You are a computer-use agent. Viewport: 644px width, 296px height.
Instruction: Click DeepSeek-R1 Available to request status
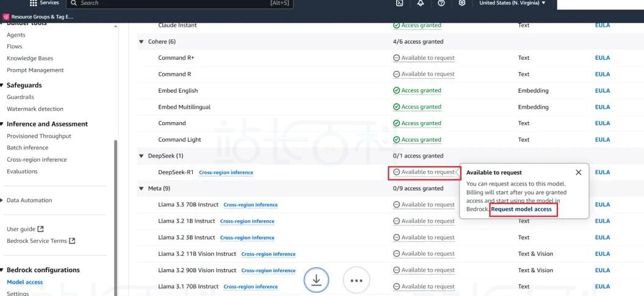424,172
